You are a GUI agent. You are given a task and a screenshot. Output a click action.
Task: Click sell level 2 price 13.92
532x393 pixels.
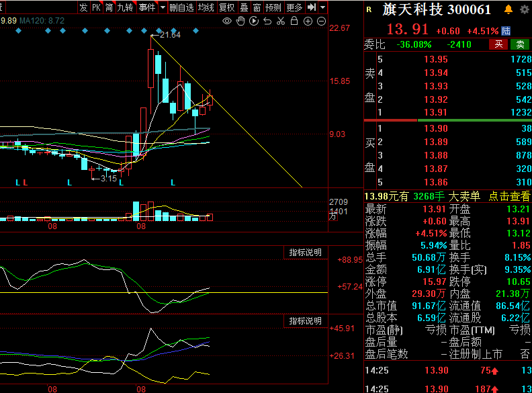(436, 99)
